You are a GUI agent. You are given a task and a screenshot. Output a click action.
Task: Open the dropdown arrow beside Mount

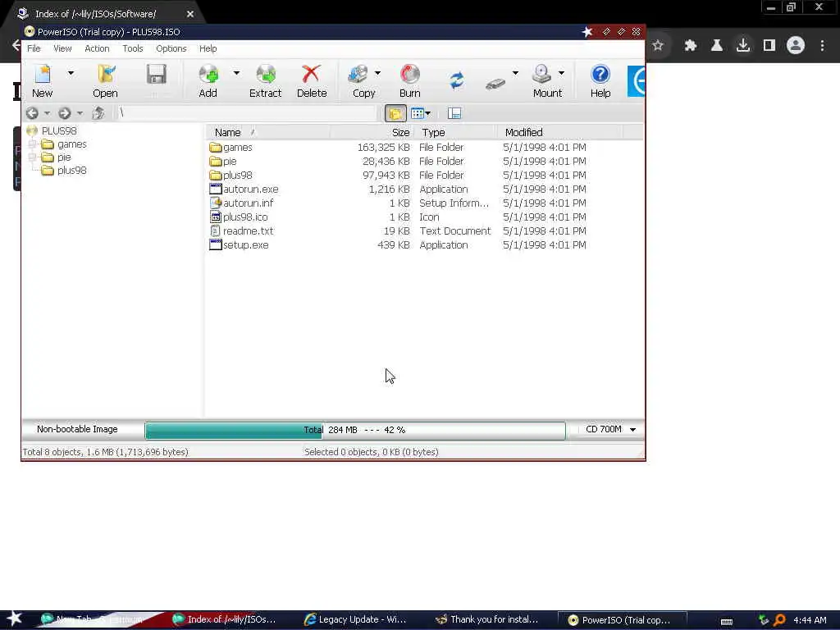tap(561, 73)
